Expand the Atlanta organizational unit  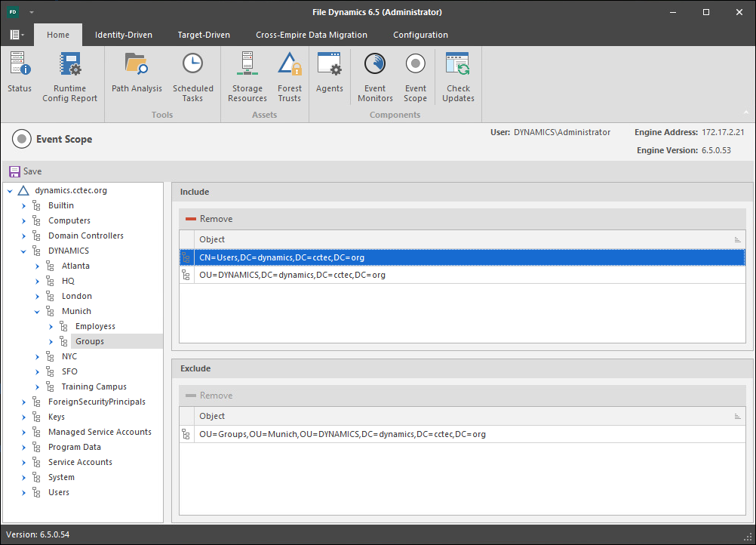point(38,266)
